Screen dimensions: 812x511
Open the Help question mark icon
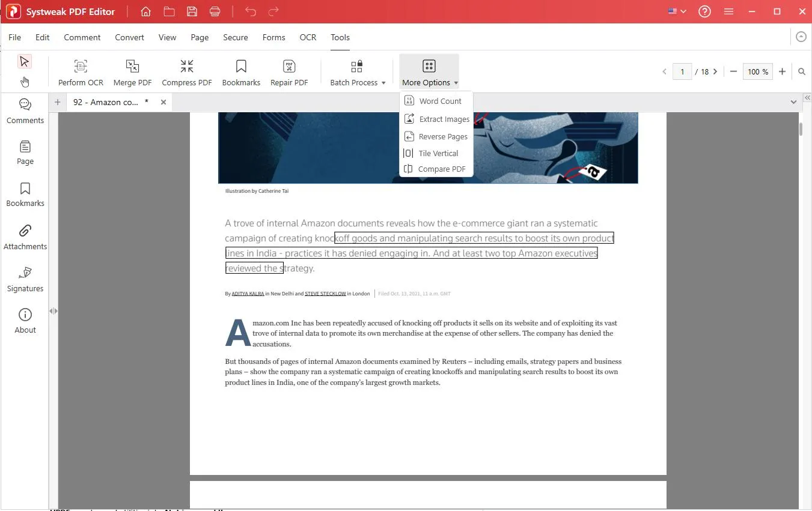pos(705,11)
